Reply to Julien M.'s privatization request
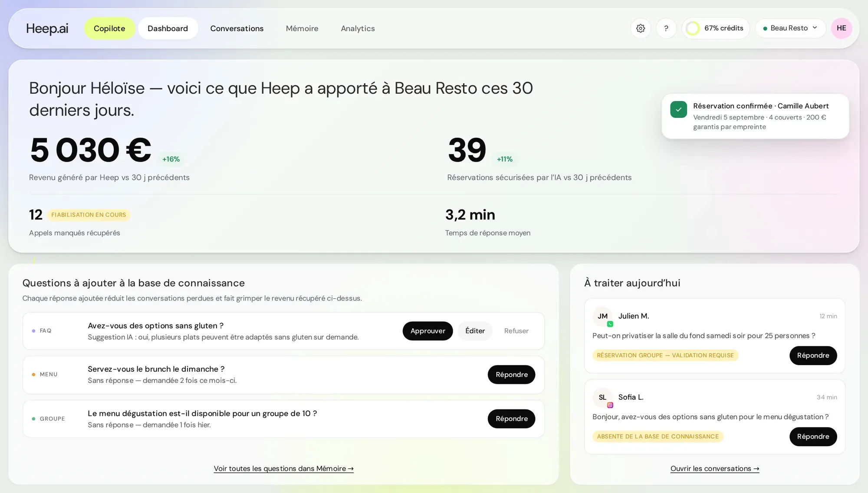 click(x=813, y=356)
